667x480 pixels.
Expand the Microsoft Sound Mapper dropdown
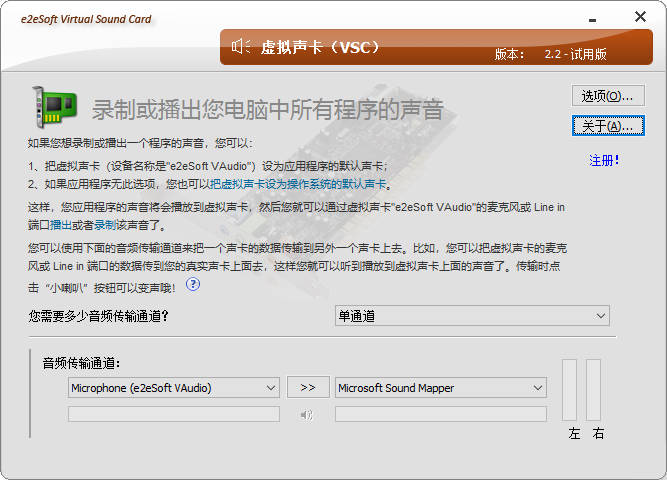[441, 388]
